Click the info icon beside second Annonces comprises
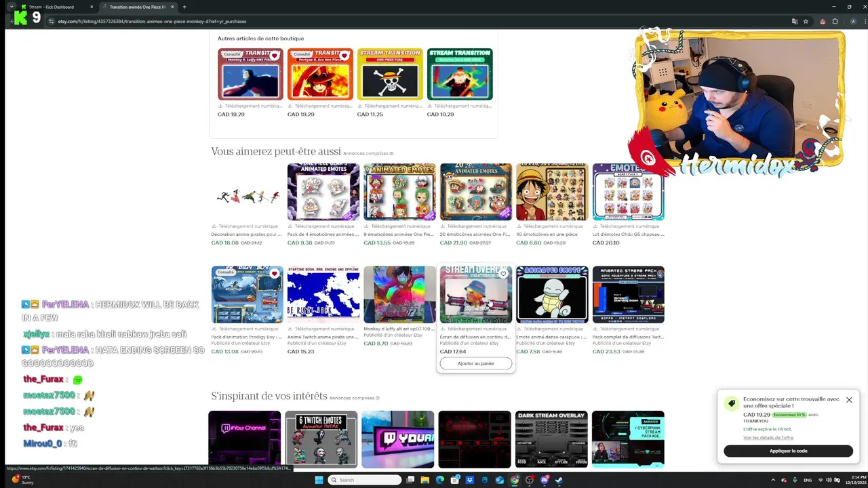 377,398
